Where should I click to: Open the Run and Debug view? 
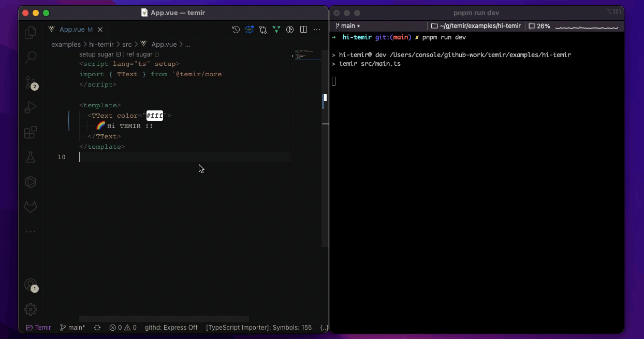point(31,107)
